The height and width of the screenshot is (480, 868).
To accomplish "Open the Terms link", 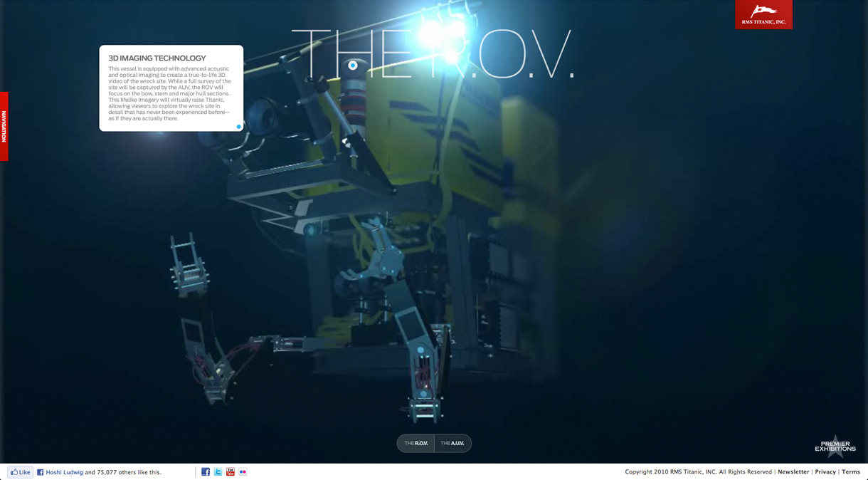I will tap(851, 471).
